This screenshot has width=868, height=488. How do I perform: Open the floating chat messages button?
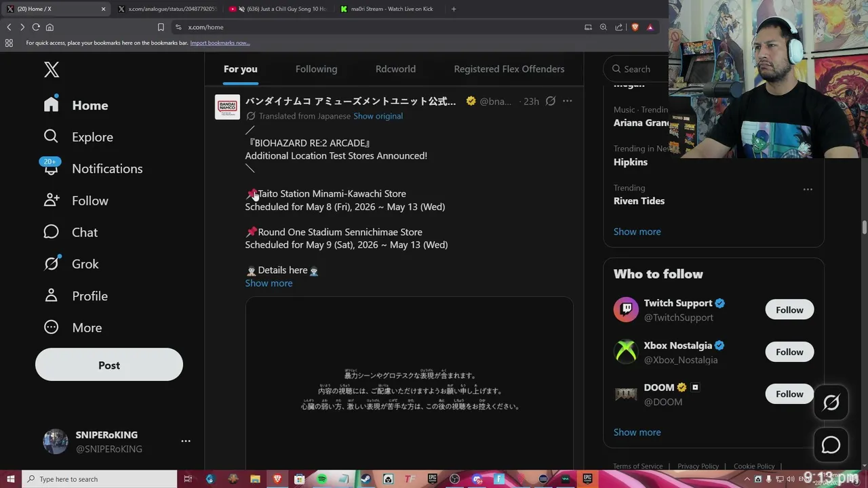pos(831,445)
